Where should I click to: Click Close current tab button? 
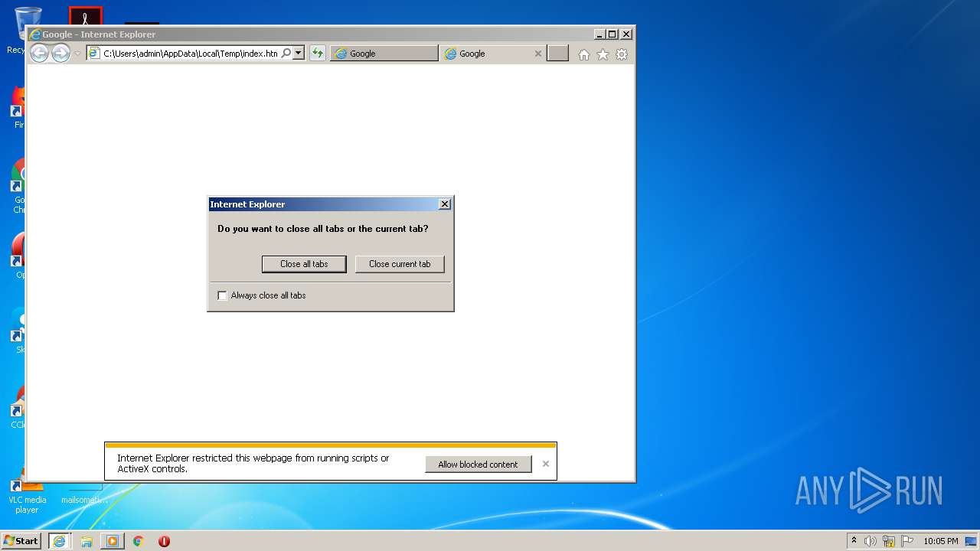tap(400, 264)
